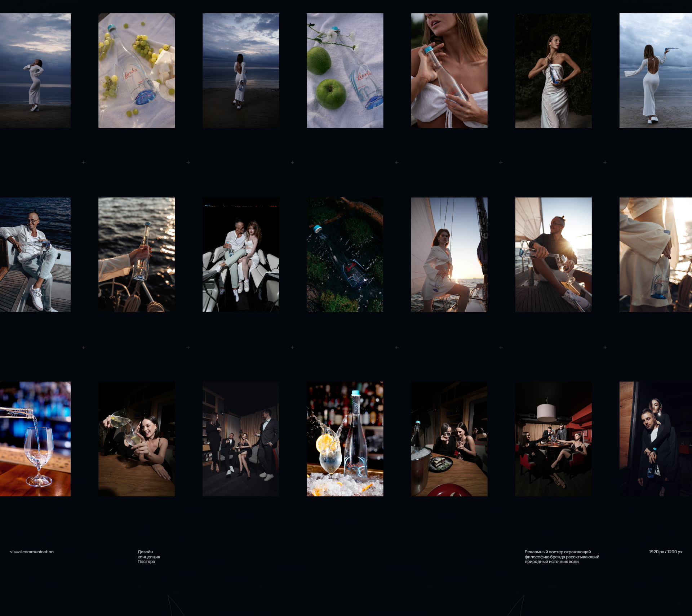Screen dimensions: 692x616
Task: Open the green apples and bottle photo
Action: [345, 71]
